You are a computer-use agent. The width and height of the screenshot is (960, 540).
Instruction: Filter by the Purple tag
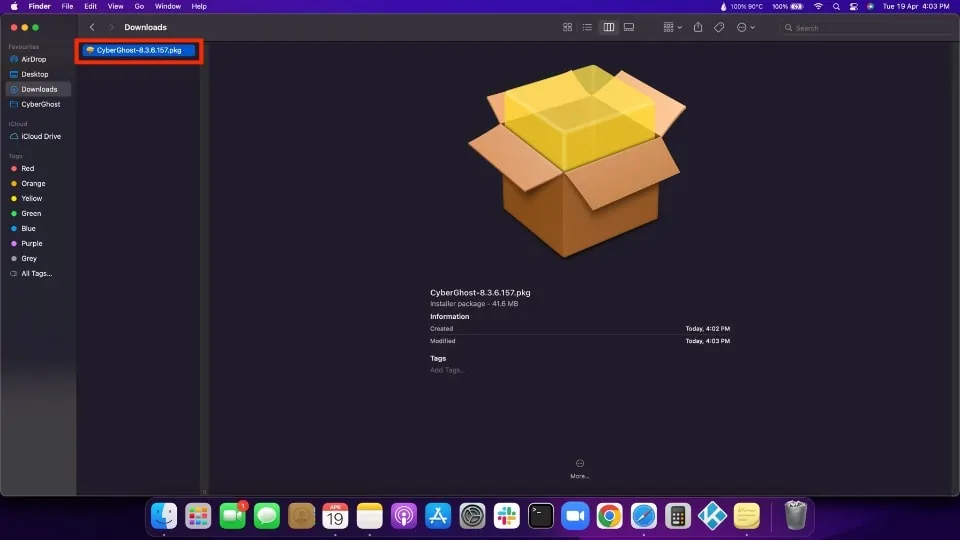point(32,244)
